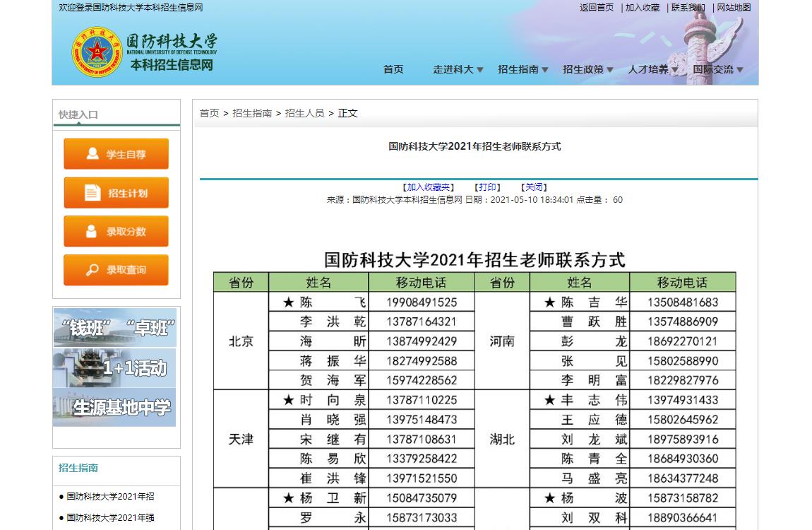Click 返回首页 link at top
Screen dimensions: 812x530
click(597, 8)
